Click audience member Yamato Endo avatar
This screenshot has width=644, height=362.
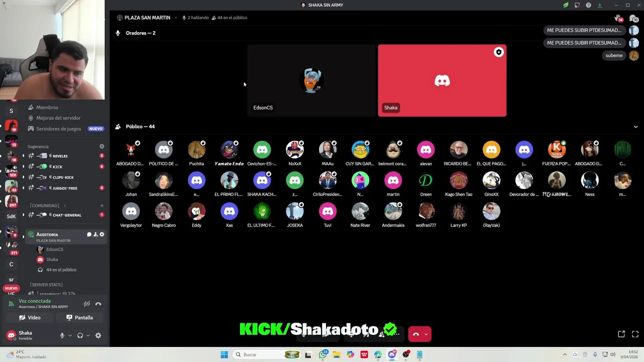[x=229, y=150]
